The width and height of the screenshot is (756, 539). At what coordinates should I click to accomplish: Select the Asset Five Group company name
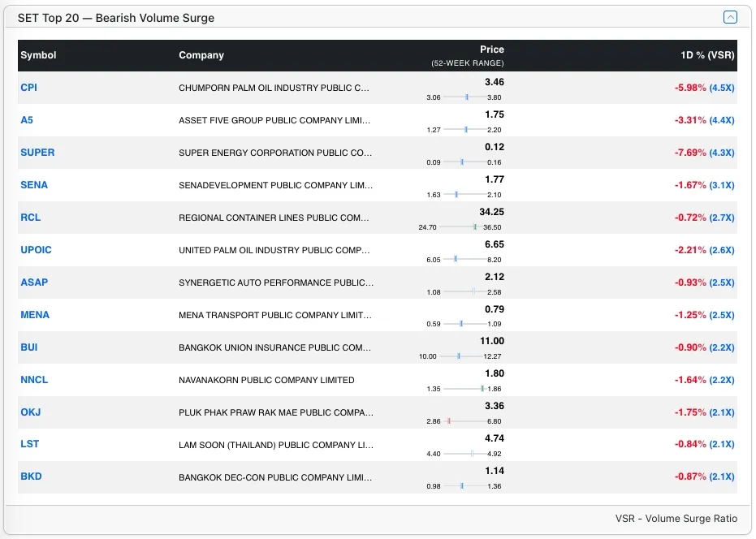274,120
